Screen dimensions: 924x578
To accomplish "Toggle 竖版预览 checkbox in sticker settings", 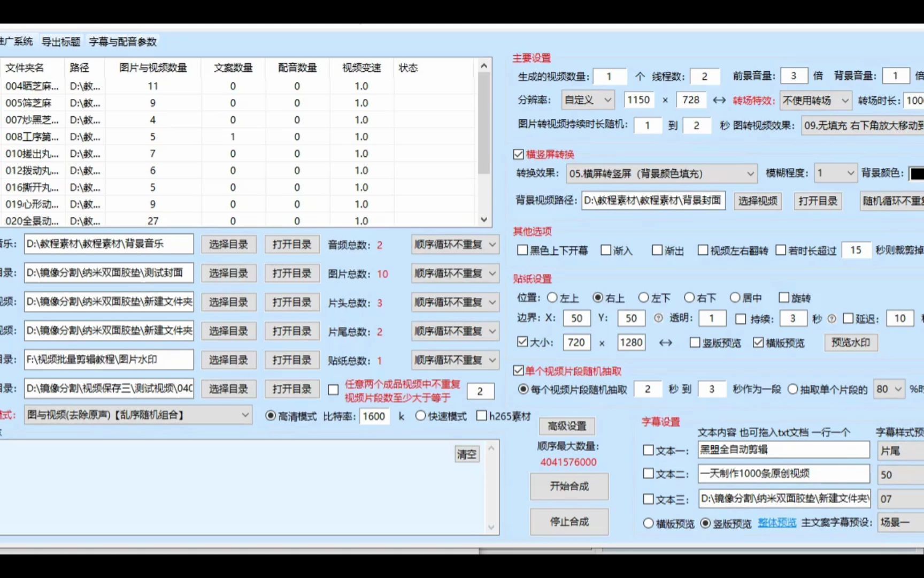I will point(695,343).
